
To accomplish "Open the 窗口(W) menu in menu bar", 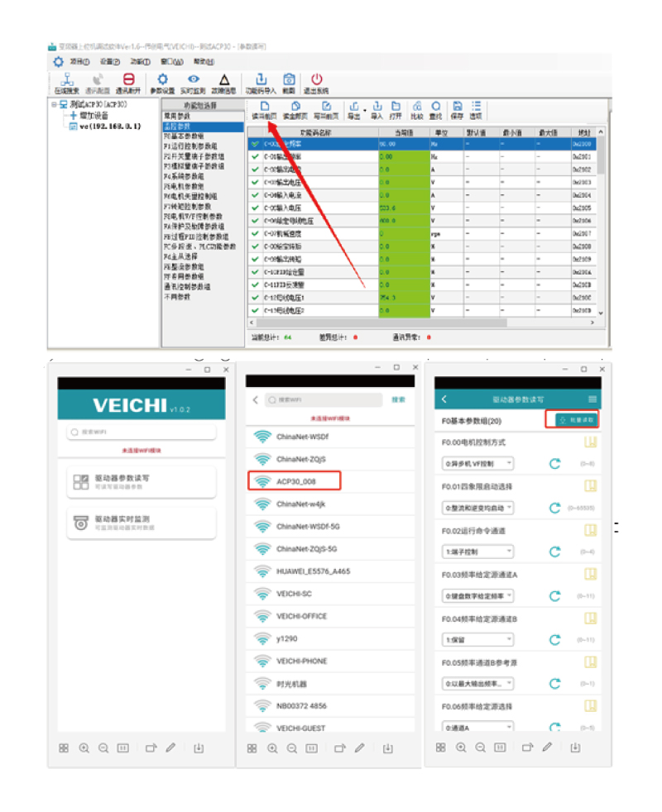I will [171, 62].
